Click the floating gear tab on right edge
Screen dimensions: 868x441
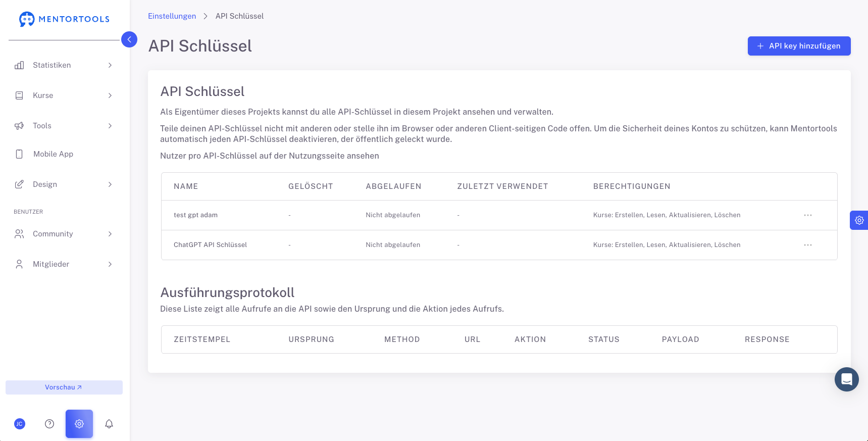point(859,220)
